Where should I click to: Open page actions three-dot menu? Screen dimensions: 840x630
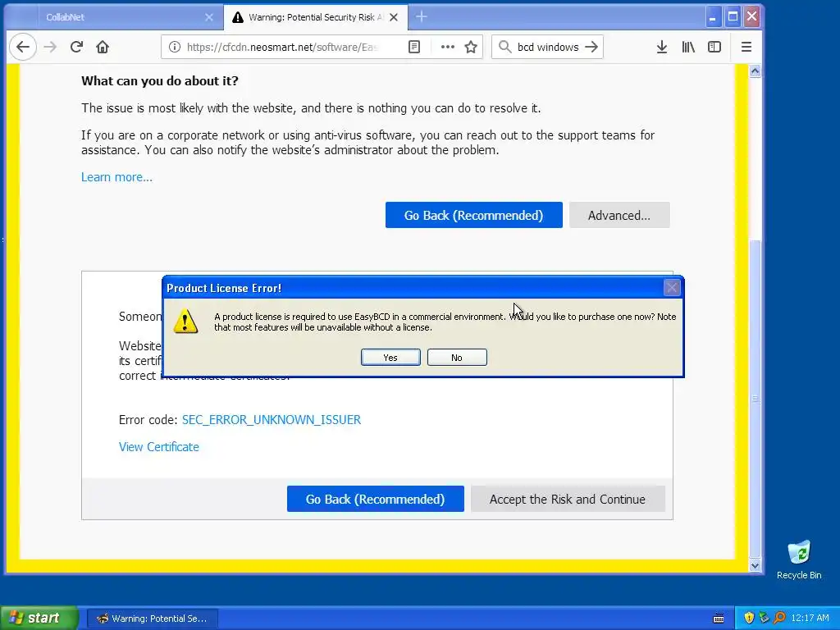tap(447, 47)
